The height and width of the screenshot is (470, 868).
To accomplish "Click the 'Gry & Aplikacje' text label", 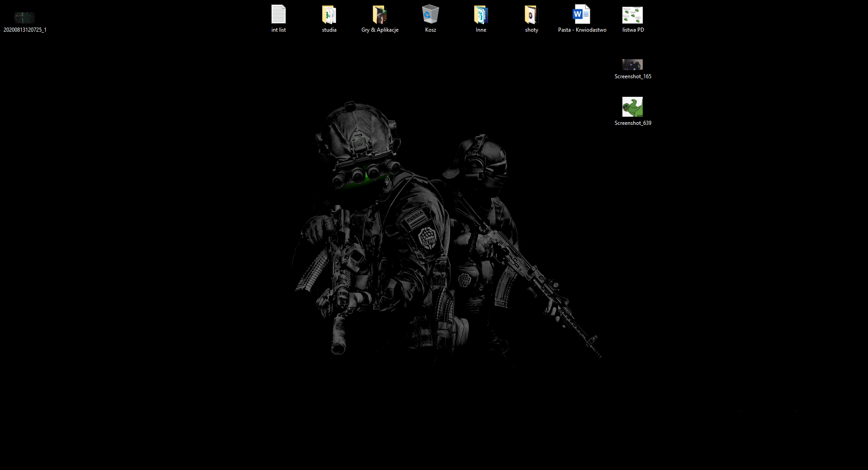I will tap(380, 30).
